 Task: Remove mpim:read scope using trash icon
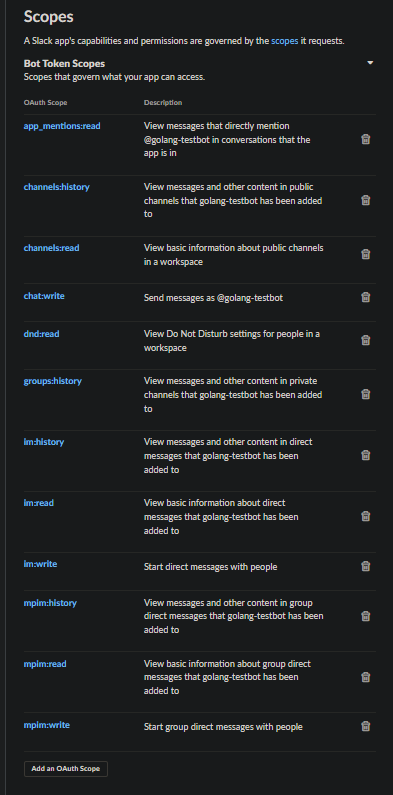coord(365,677)
